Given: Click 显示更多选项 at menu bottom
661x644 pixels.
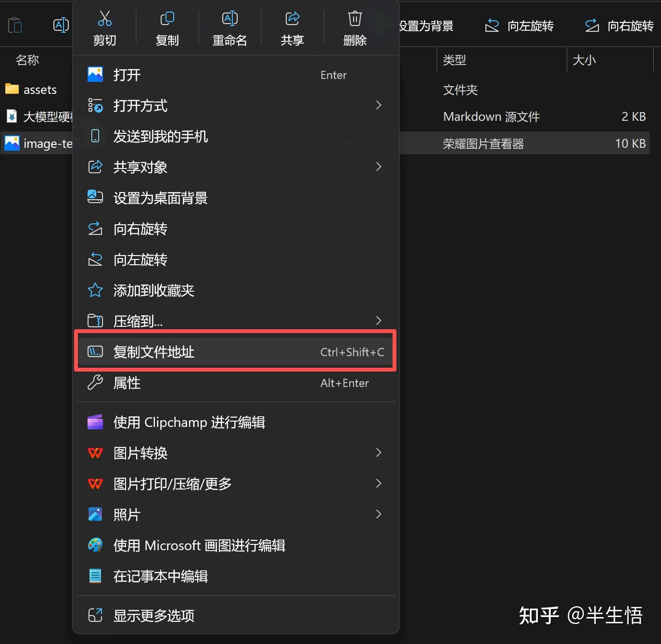Looking at the screenshot, I should [x=236, y=616].
